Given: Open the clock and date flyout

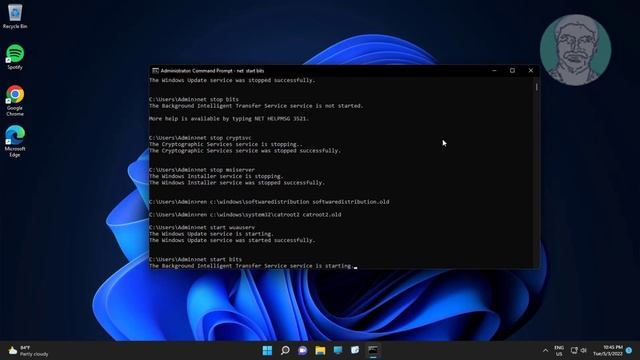Looking at the screenshot, I should (x=608, y=350).
